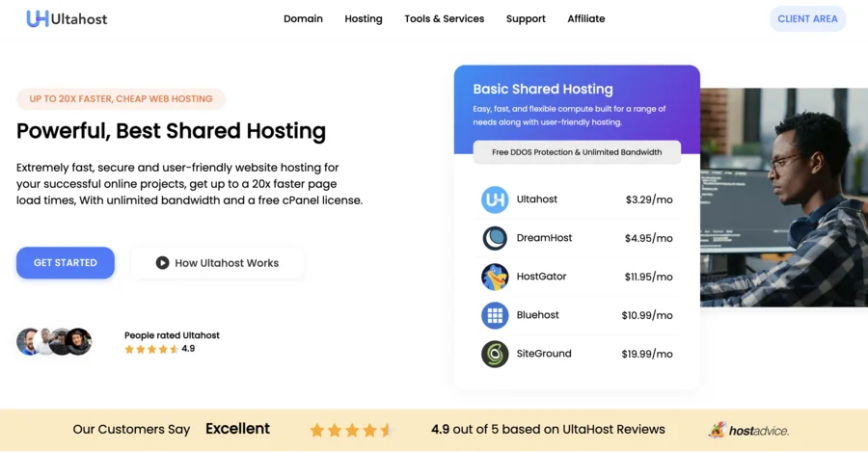The height and width of the screenshot is (452, 868).
Task: Click the GET STARTED button
Action: point(66,263)
